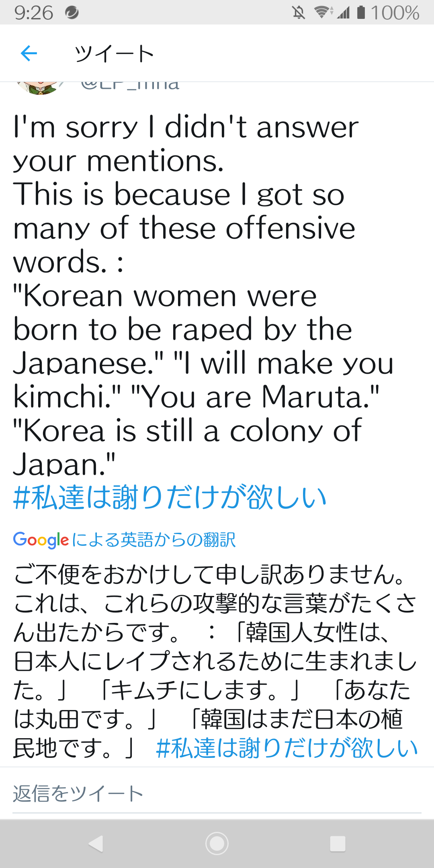This screenshot has height=868, width=434.
Task: Tap the English tweet text body
Action: tap(203, 295)
